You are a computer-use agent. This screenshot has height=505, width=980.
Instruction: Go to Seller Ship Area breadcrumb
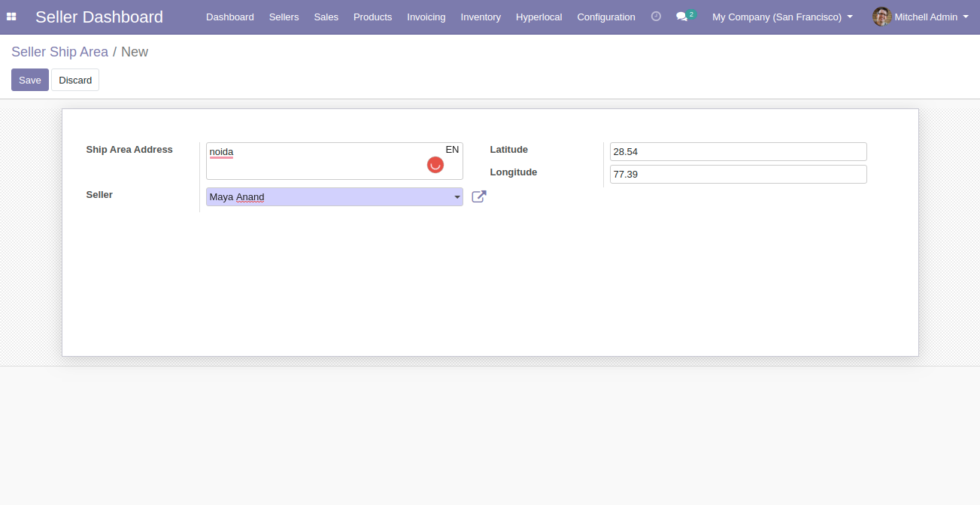pyautogui.click(x=60, y=52)
